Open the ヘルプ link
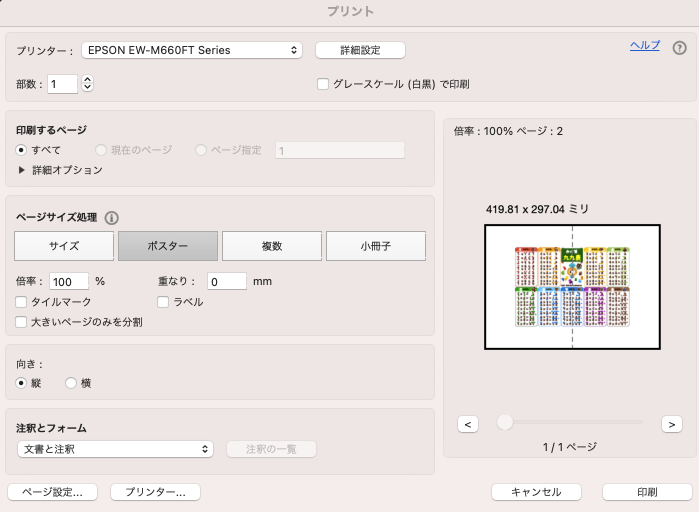 [644, 46]
